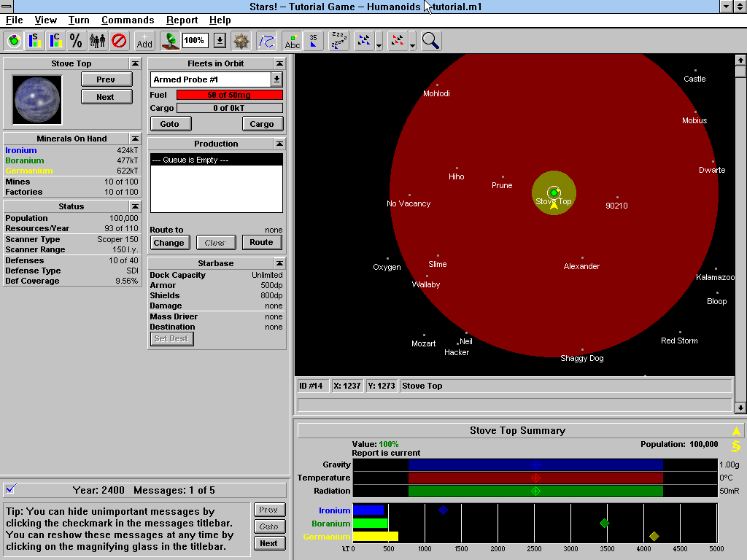Toggle the No Player Info view

(119, 41)
